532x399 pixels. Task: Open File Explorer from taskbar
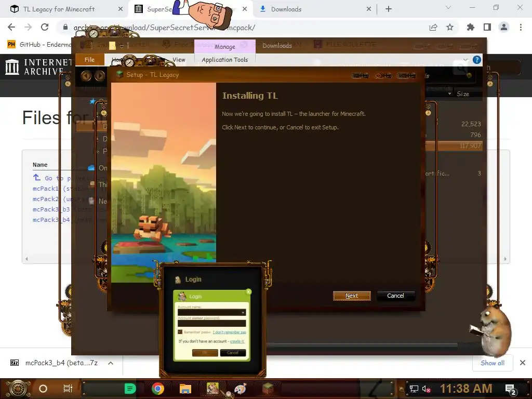[185, 389]
